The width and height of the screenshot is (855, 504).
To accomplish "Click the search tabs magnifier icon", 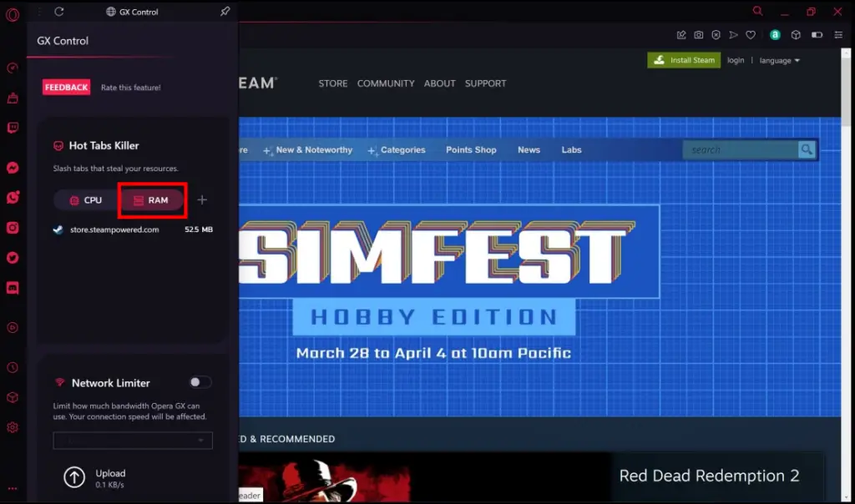I will pyautogui.click(x=757, y=11).
